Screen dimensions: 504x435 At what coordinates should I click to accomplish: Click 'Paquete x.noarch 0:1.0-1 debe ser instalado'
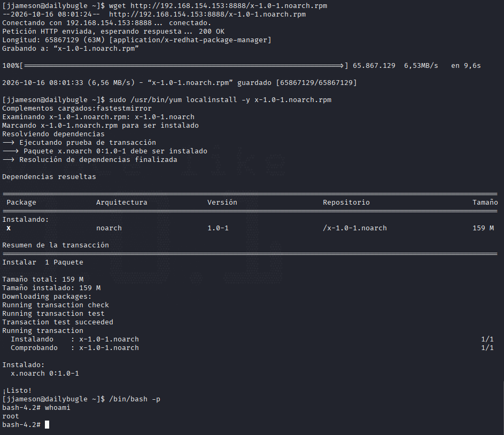pyautogui.click(x=105, y=151)
